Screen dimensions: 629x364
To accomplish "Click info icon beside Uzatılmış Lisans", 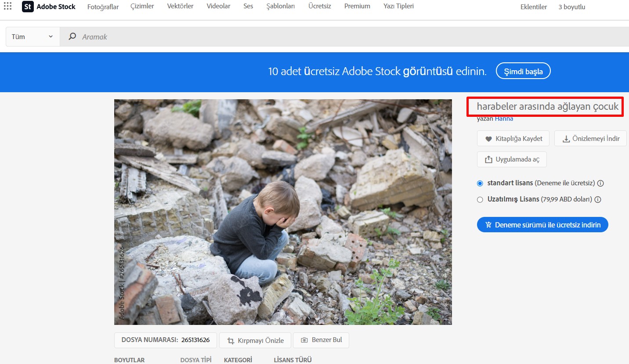I will [x=598, y=199].
